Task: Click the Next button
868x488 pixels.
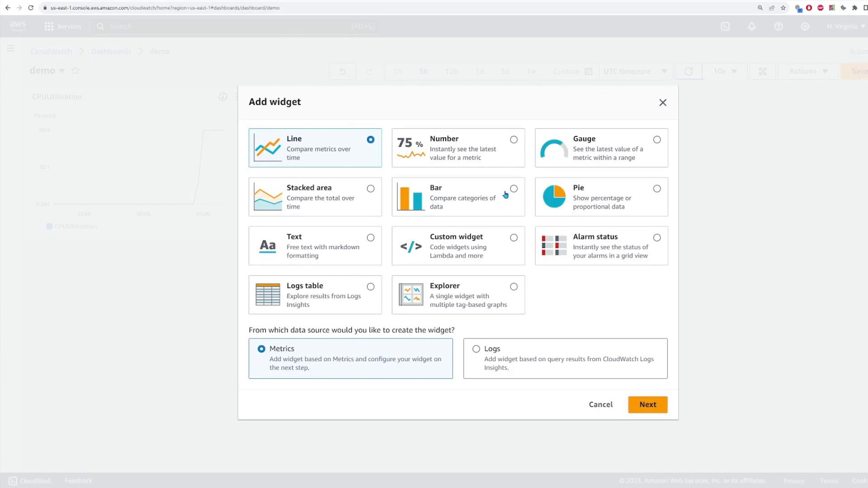Action: [x=648, y=404]
